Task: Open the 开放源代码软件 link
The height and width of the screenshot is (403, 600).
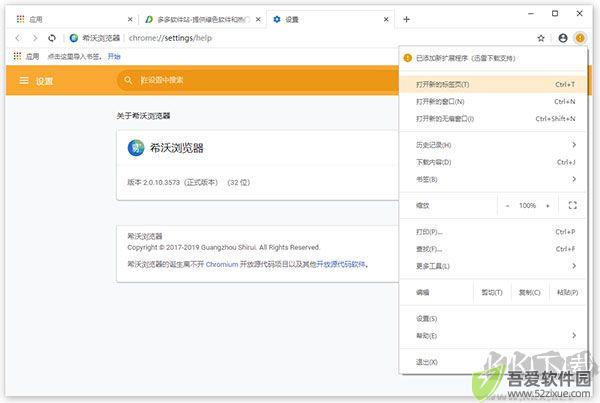Action: coord(341,264)
